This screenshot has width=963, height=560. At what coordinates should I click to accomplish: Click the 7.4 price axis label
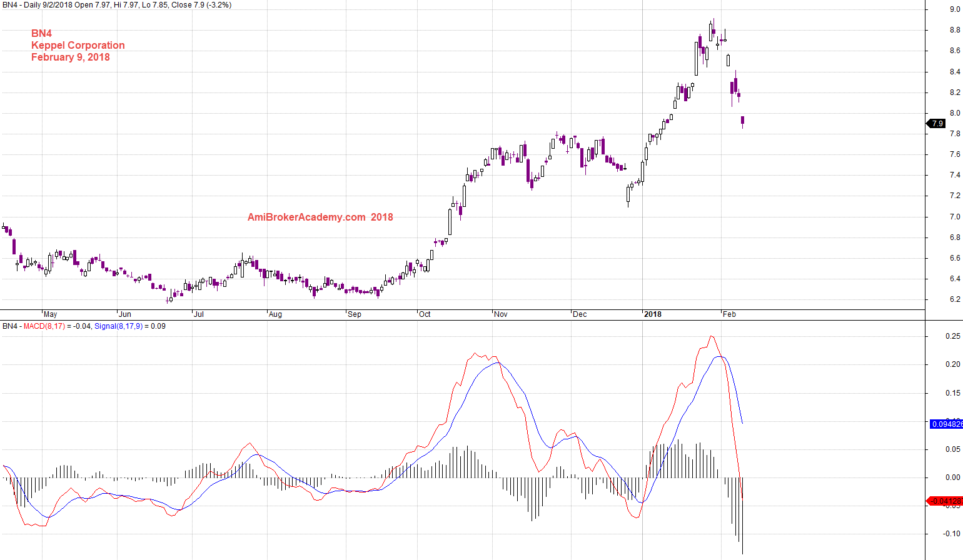pos(955,175)
